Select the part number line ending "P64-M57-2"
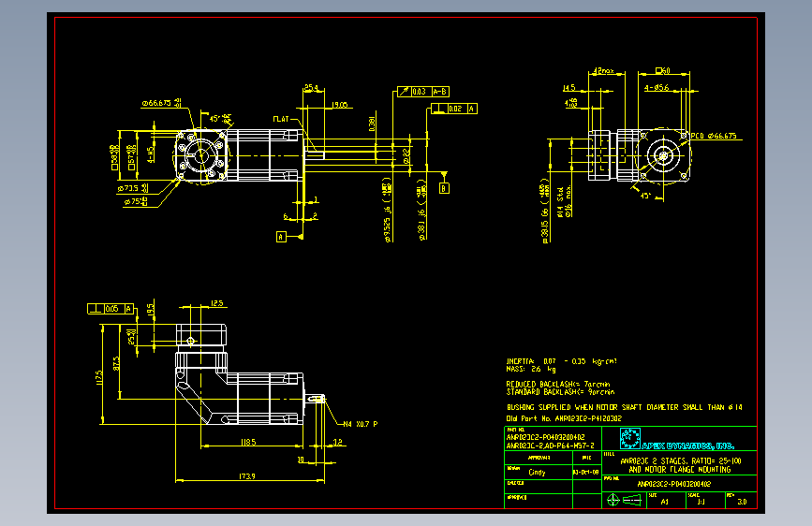Viewport: 812px width, 526px height. pyautogui.click(x=550, y=446)
